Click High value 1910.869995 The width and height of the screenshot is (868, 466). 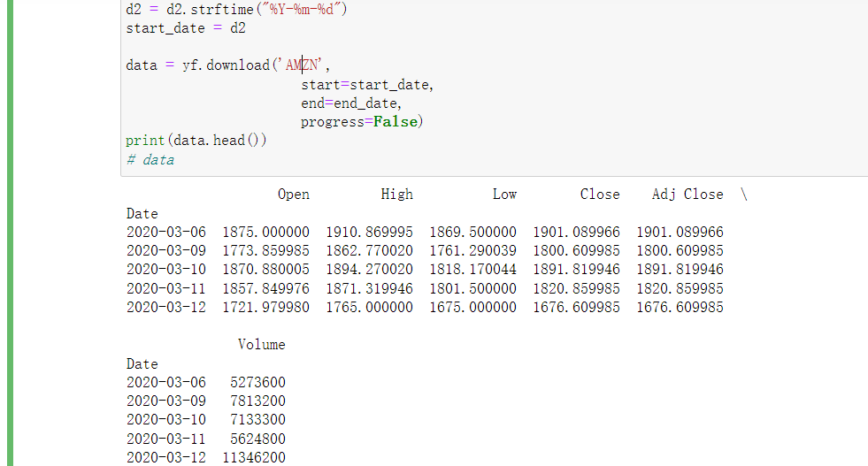pos(369,232)
